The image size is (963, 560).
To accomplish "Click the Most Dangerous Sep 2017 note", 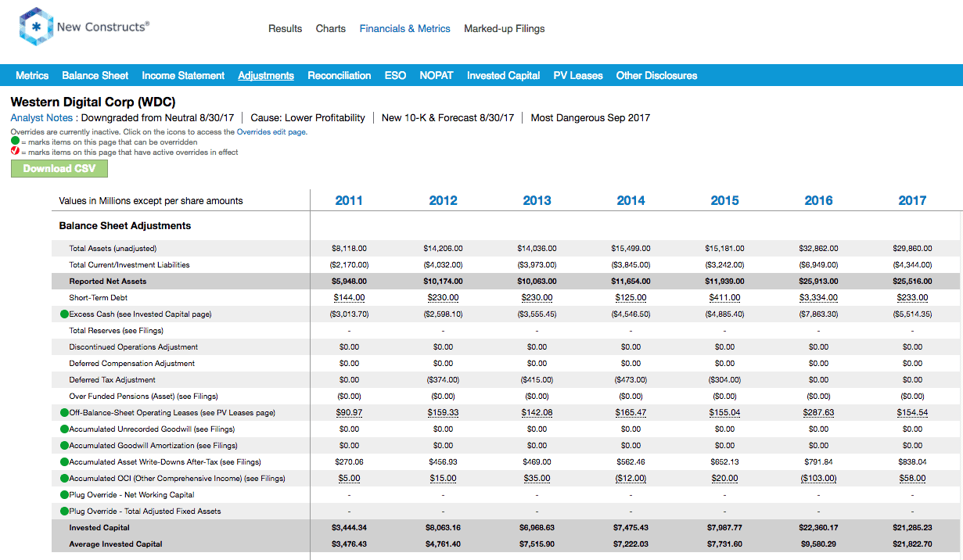I will click(591, 118).
